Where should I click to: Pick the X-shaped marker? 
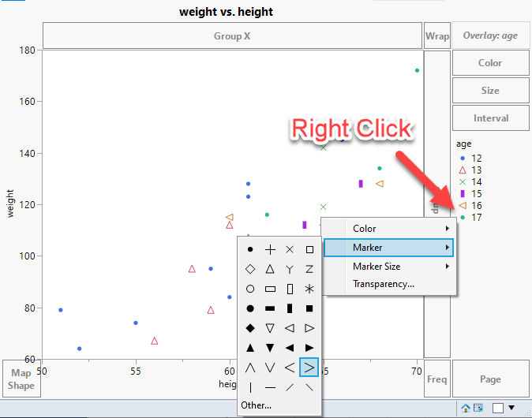pos(290,250)
